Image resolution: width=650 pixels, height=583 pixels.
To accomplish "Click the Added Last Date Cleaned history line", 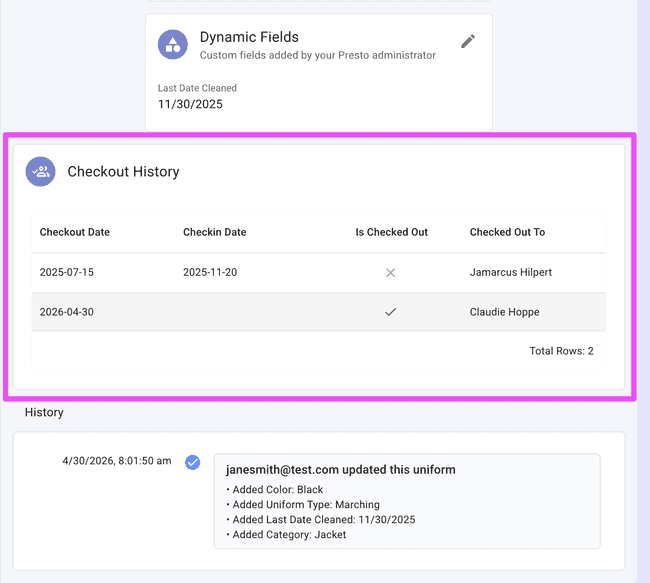I will tap(324, 520).
